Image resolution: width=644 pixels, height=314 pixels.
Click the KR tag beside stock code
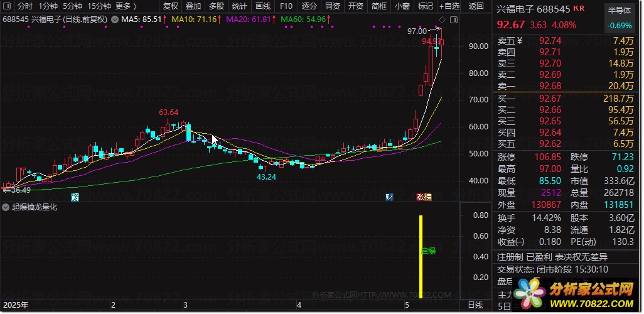pyautogui.click(x=579, y=9)
